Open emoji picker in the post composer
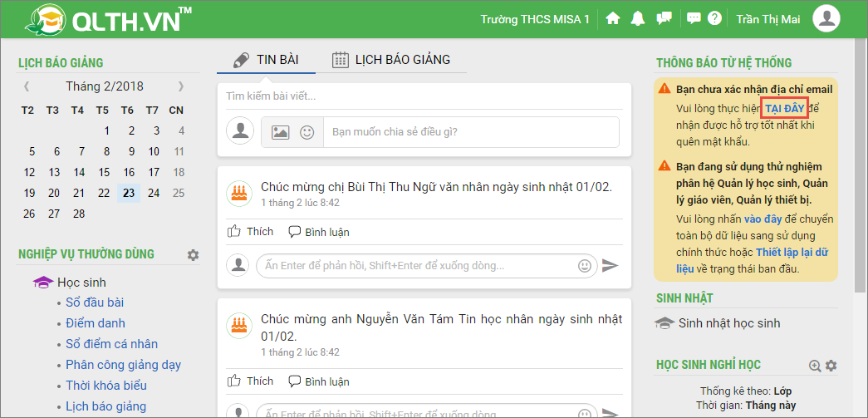 coord(306,131)
